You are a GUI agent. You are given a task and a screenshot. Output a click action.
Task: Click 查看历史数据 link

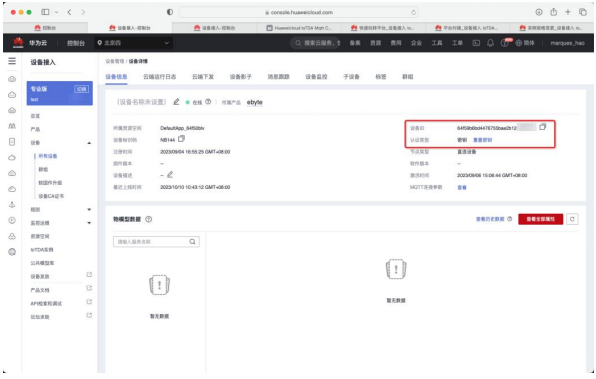pos(490,219)
